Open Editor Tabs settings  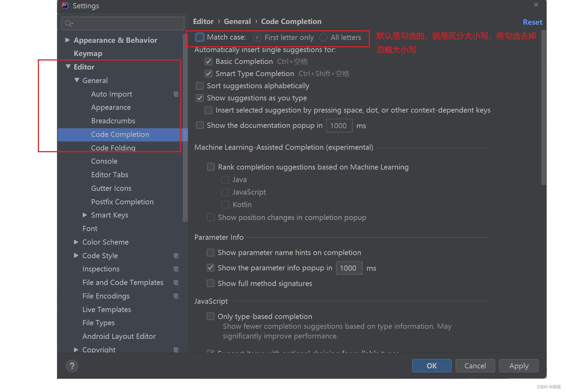pos(110,175)
